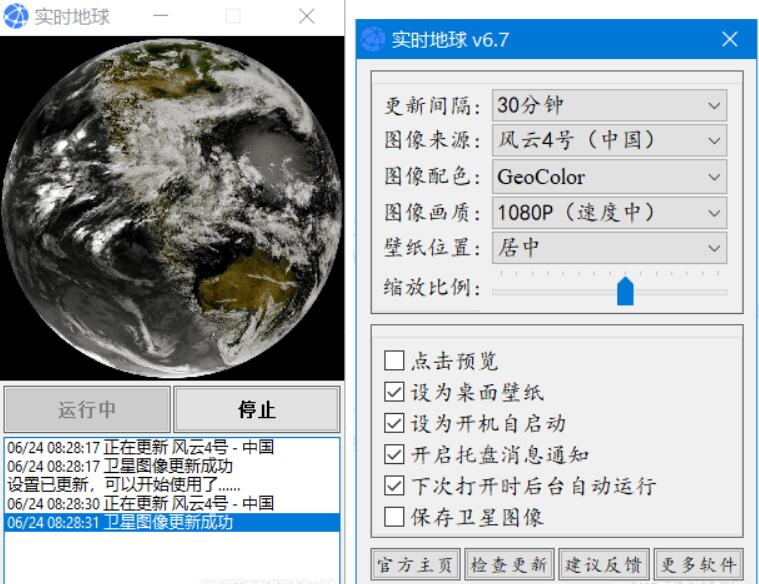Open the 壁纸位置 dropdown showing 居中
Screen dimensions: 759x584
[x=609, y=247]
